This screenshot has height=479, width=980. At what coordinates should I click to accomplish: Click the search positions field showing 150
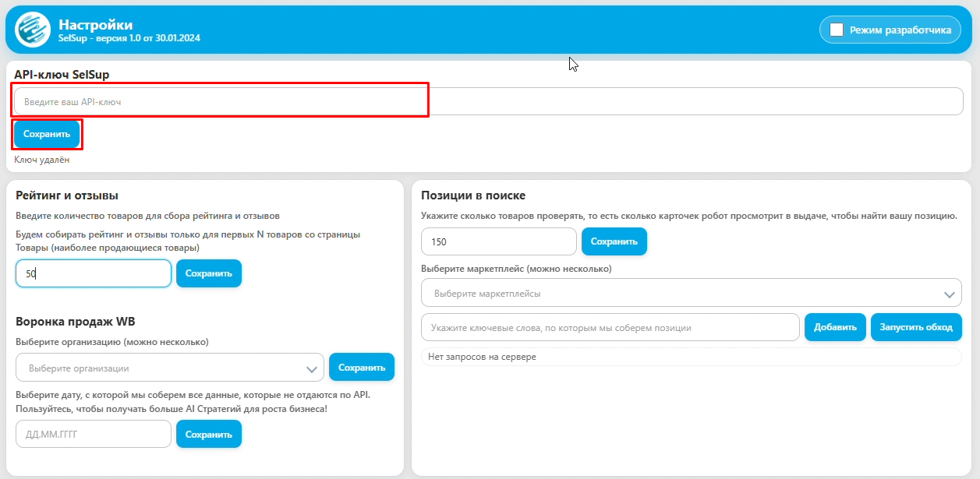[x=498, y=241]
